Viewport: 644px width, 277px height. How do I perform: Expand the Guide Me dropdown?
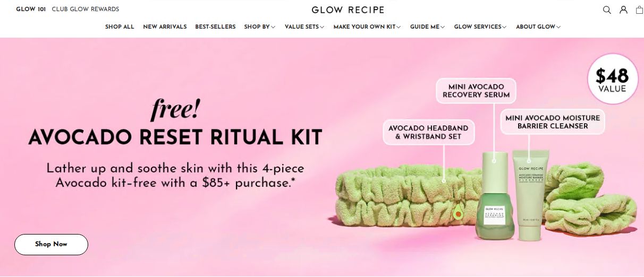tap(428, 27)
